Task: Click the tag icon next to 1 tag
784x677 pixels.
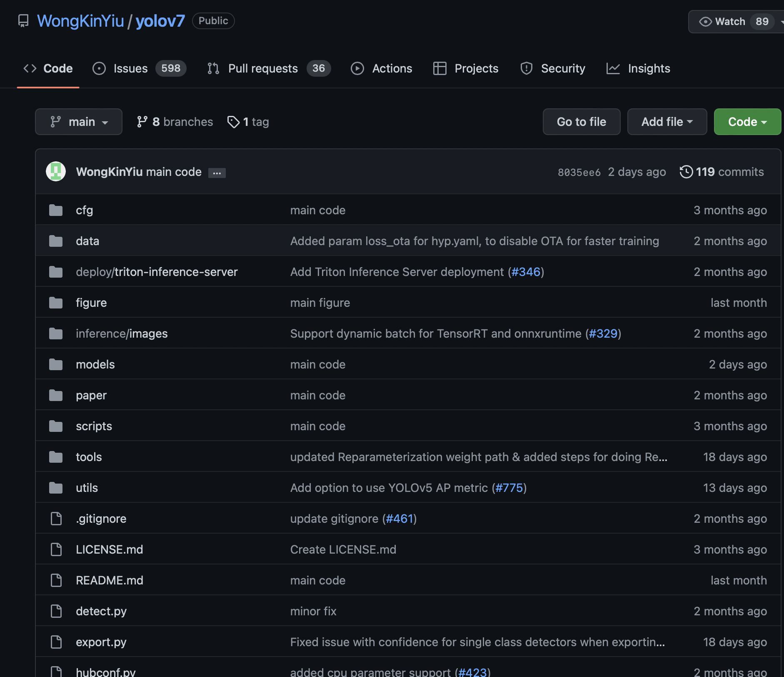Action: pyautogui.click(x=233, y=122)
